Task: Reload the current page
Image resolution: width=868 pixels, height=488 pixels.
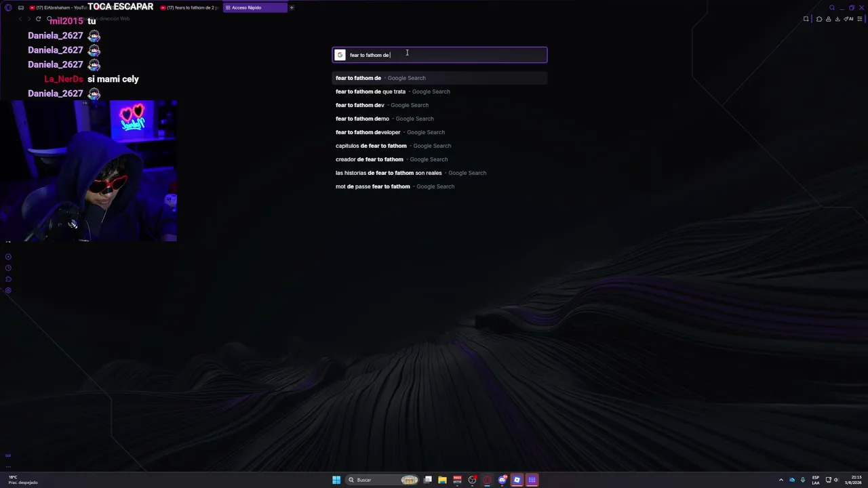Action: pos(39,19)
